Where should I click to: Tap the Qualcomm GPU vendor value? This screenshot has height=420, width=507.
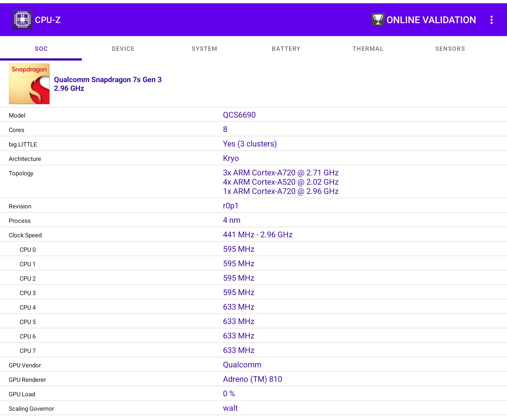pos(242,365)
